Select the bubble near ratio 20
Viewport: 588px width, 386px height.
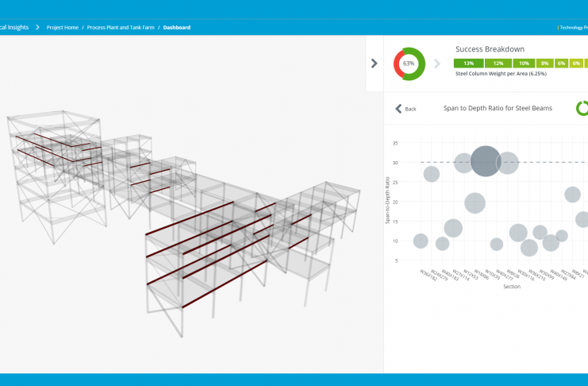click(x=475, y=203)
